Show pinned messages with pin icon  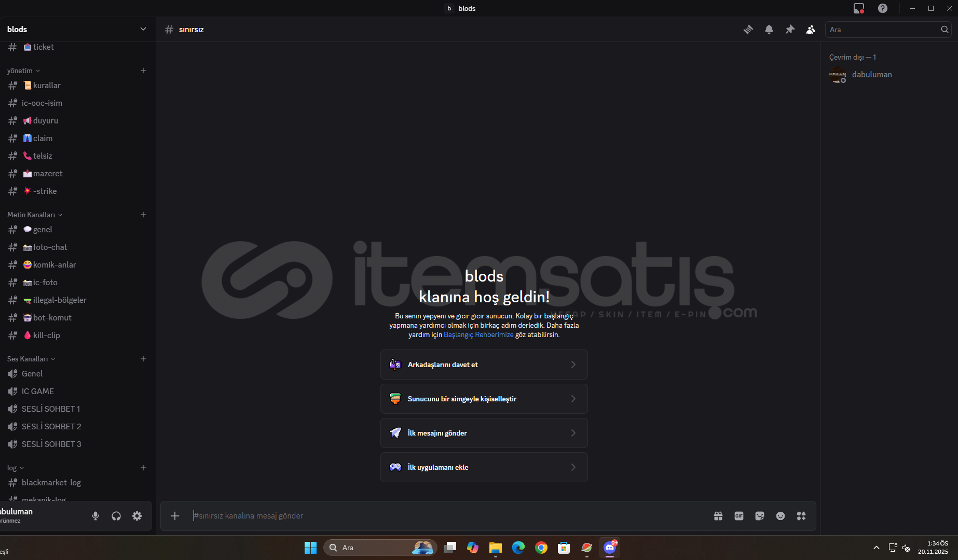coord(789,30)
